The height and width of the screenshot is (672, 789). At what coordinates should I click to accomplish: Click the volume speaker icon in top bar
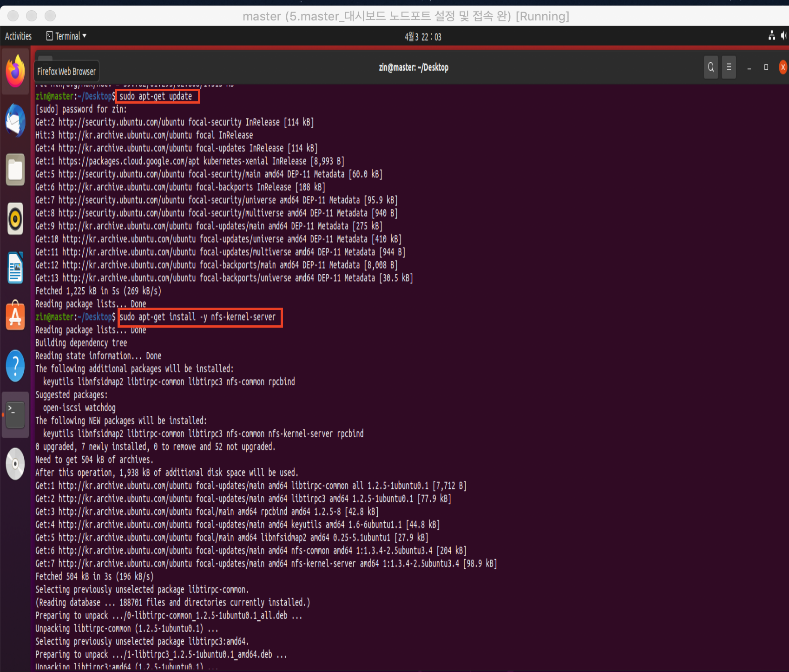point(784,36)
